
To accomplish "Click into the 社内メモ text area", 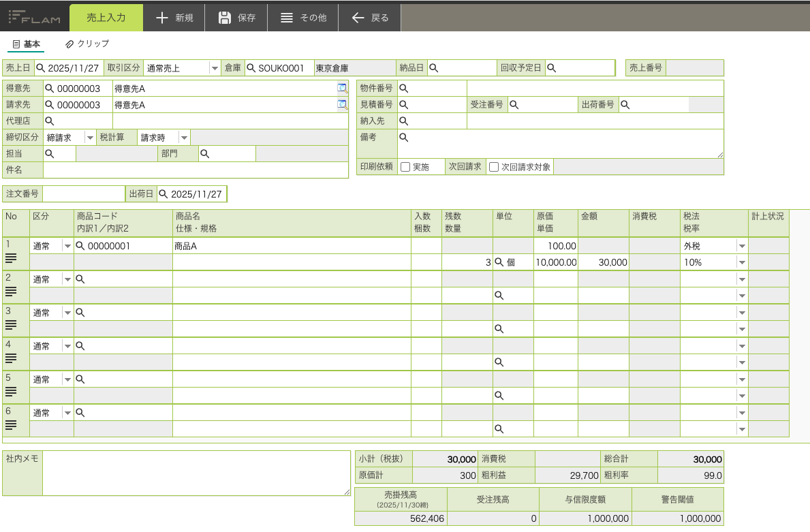I will (196, 473).
